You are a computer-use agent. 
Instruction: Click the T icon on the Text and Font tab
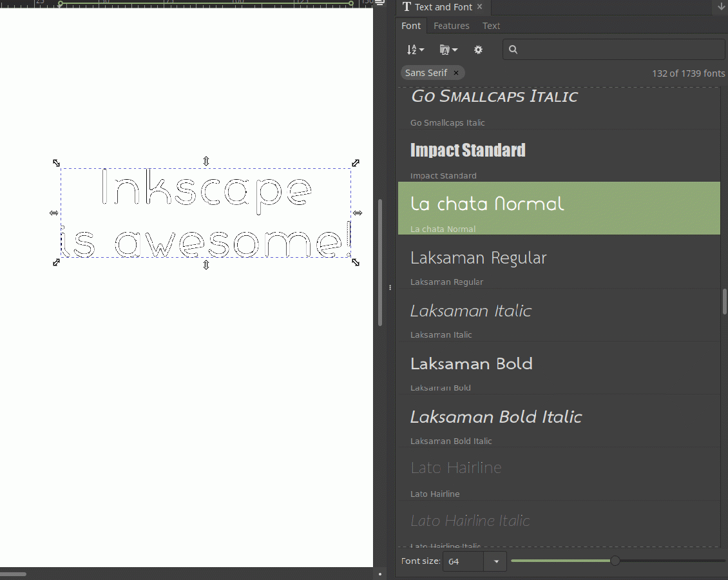tap(406, 7)
